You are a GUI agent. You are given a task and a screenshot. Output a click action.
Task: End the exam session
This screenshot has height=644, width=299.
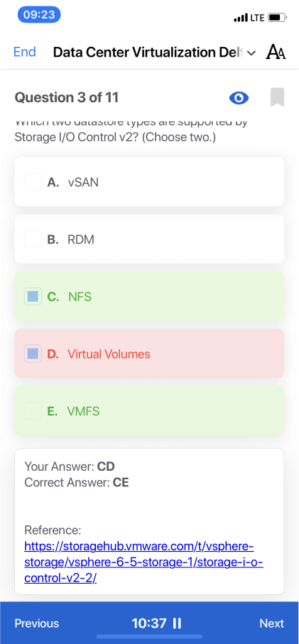25,52
